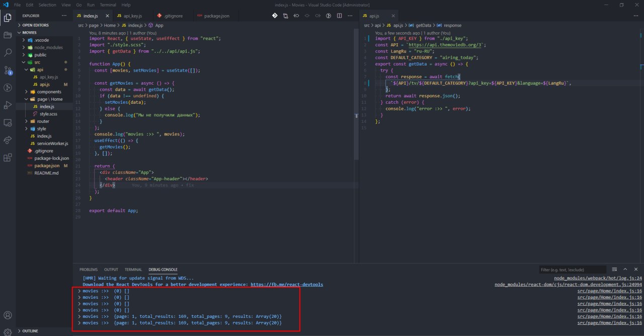Open the fb.me/react-devtools link
Screen dimensions: 644x336
tap(286, 285)
